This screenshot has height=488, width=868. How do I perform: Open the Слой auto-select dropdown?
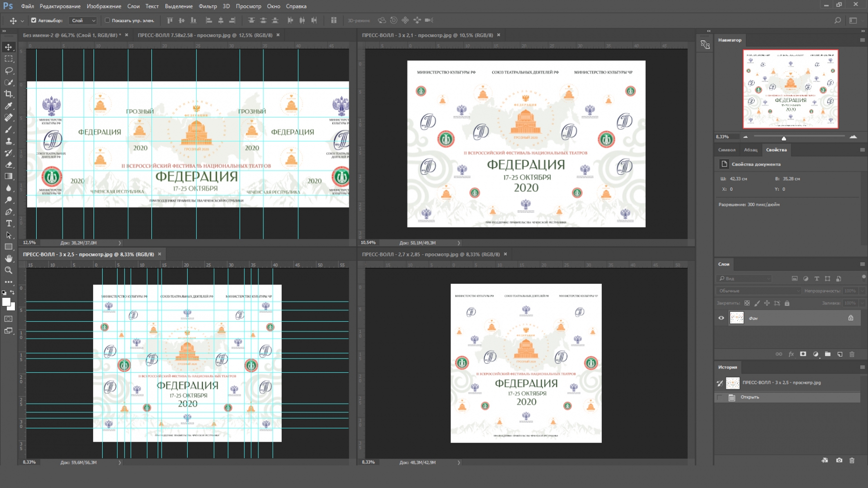pos(84,20)
